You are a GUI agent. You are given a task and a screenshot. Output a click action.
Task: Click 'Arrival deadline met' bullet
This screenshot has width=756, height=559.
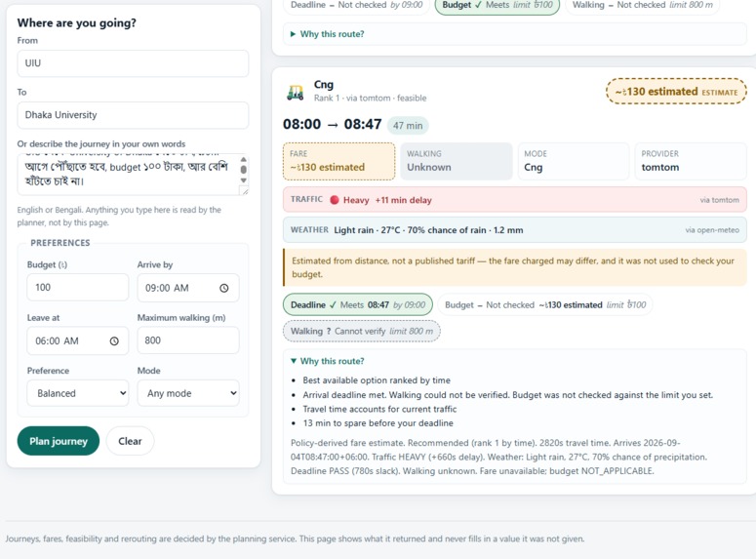507,395
